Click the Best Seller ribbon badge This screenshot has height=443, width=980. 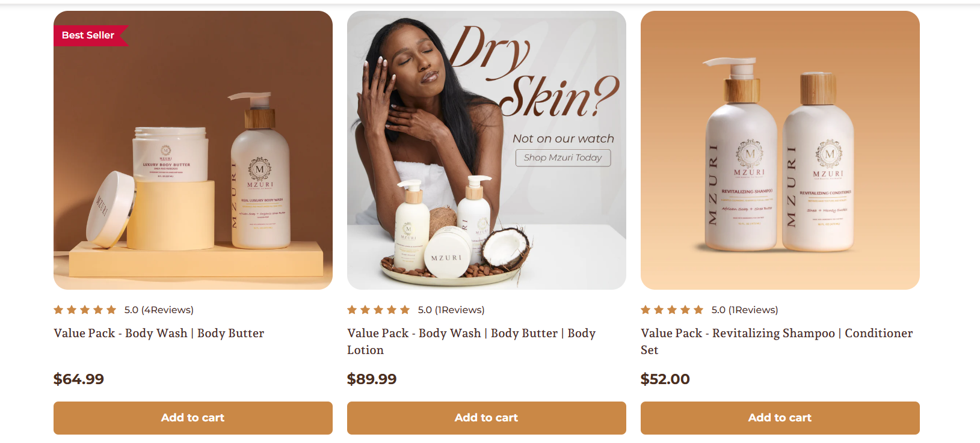91,35
